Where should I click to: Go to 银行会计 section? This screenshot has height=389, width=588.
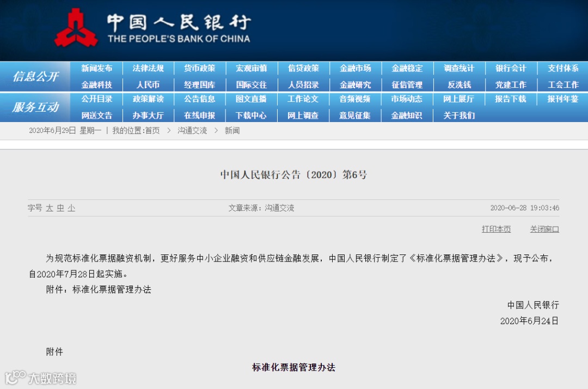click(511, 68)
